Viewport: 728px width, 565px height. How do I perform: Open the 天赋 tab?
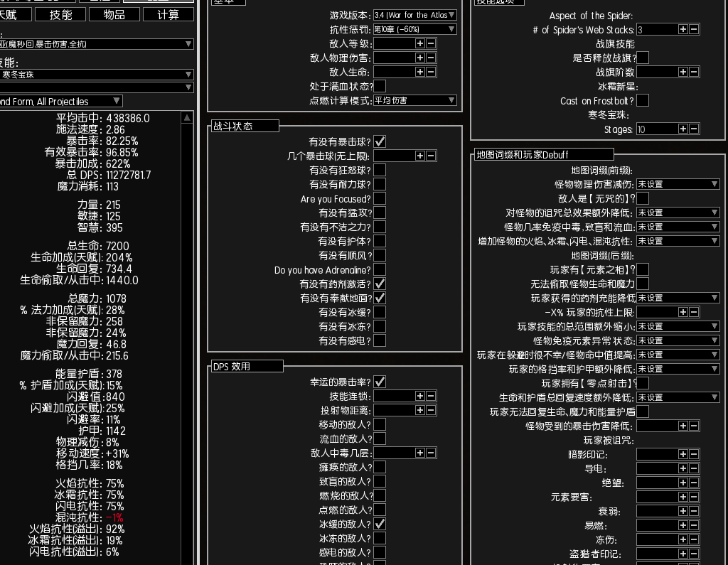(10, 14)
